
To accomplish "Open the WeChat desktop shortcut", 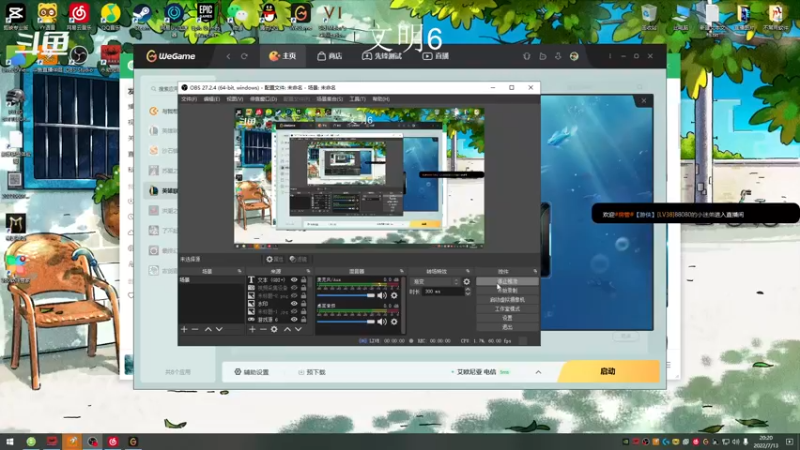I will pyautogui.click(x=238, y=14).
